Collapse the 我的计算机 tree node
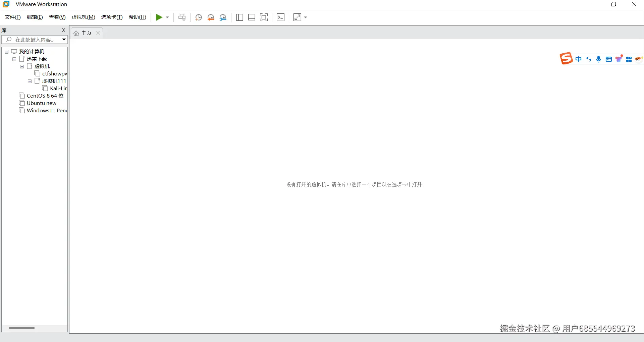This screenshot has width=644, height=342. [6, 52]
